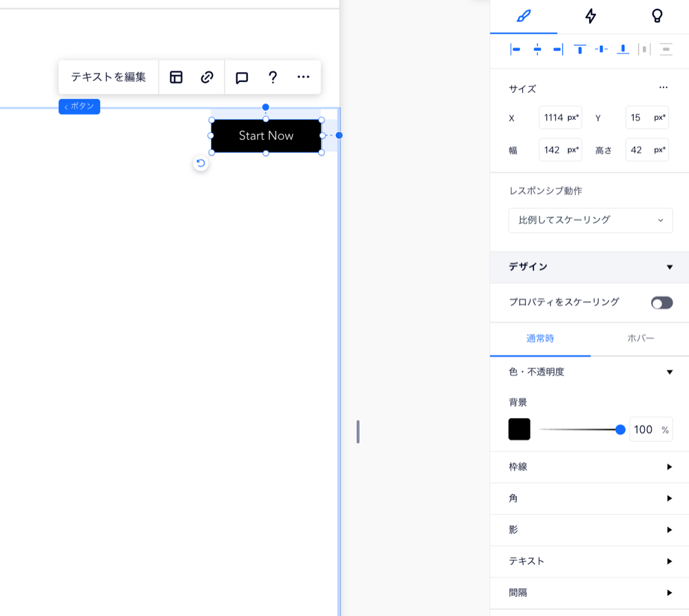Screen dimensions: 689x616
Task: Click the link icon in floating toolbar
Action: (207, 77)
